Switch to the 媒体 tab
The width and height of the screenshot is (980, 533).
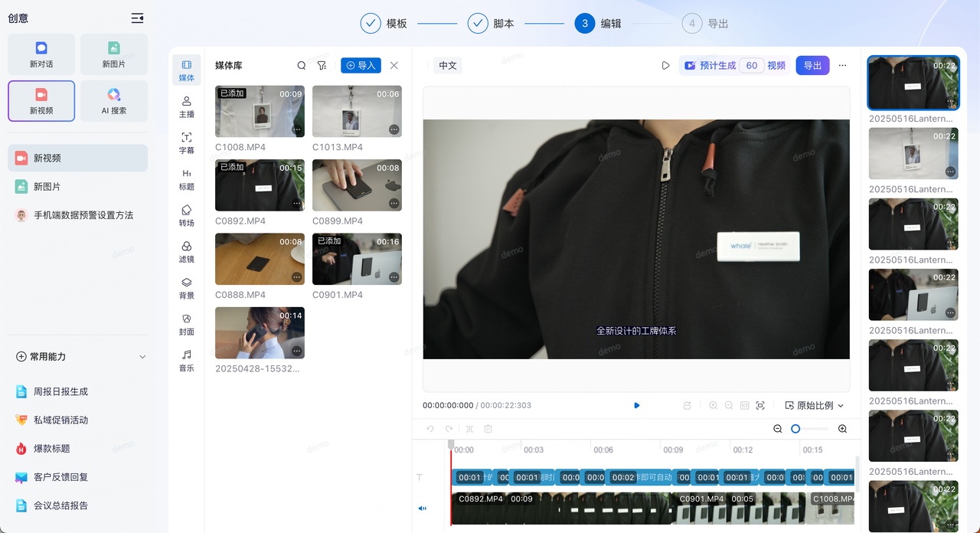coord(186,70)
